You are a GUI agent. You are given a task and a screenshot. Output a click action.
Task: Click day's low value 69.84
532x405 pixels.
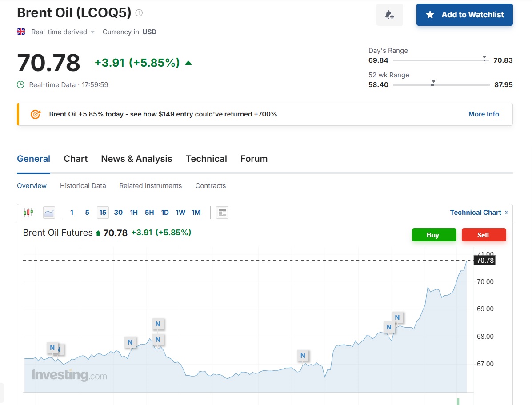(378, 60)
